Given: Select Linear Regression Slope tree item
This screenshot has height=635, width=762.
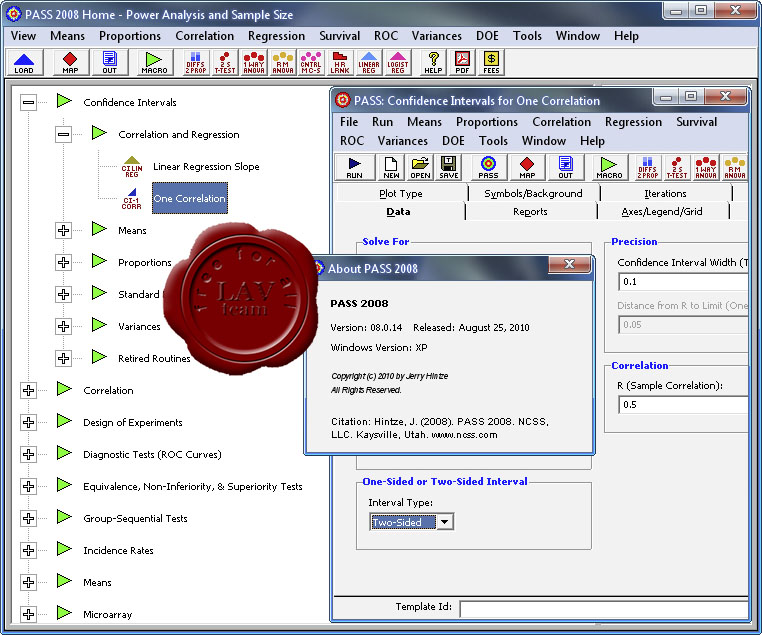Looking at the screenshot, I should (x=206, y=167).
